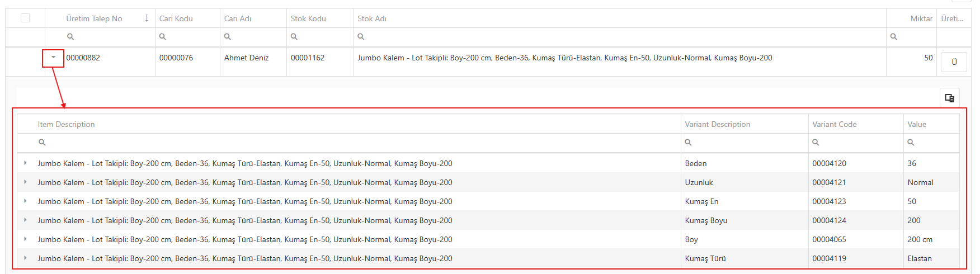
Task: Click the Cari Adı filter search icon
Action: [228, 36]
